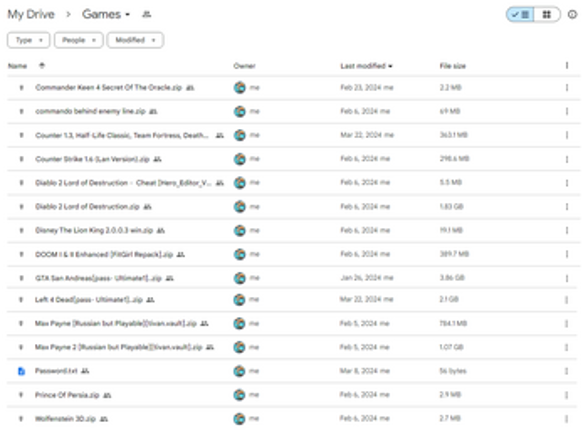
Task: Open more actions for Counter 1.3 Half-Life row
Action: tap(567, 135)
